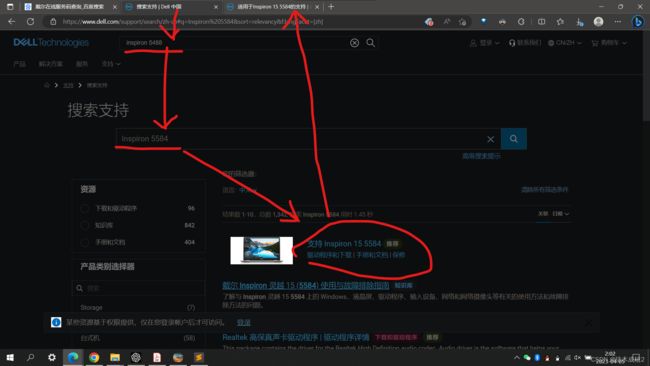Click the Dell Technologies logo

tap(51, 42)
